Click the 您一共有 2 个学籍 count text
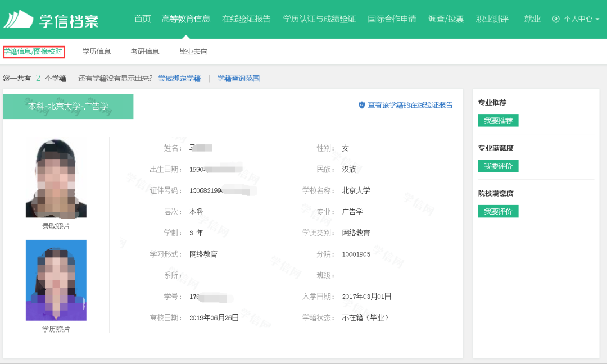Viewport: 607px width, 364px height. pos(34,79)
